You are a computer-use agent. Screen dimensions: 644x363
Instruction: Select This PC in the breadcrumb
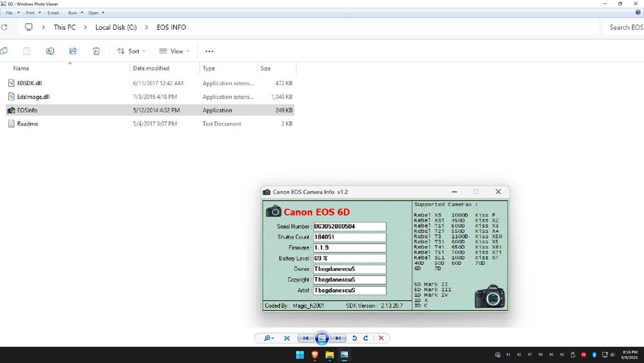pyautogui.click(x=64, y=27)
